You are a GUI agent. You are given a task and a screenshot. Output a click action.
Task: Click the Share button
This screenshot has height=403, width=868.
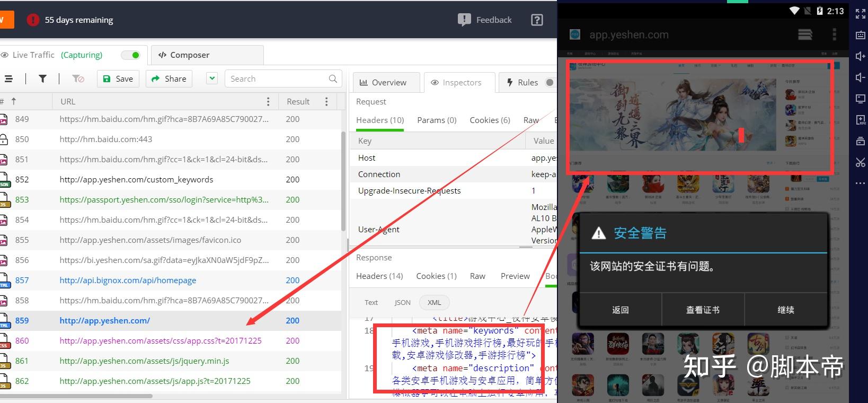(x=169, y=78)
